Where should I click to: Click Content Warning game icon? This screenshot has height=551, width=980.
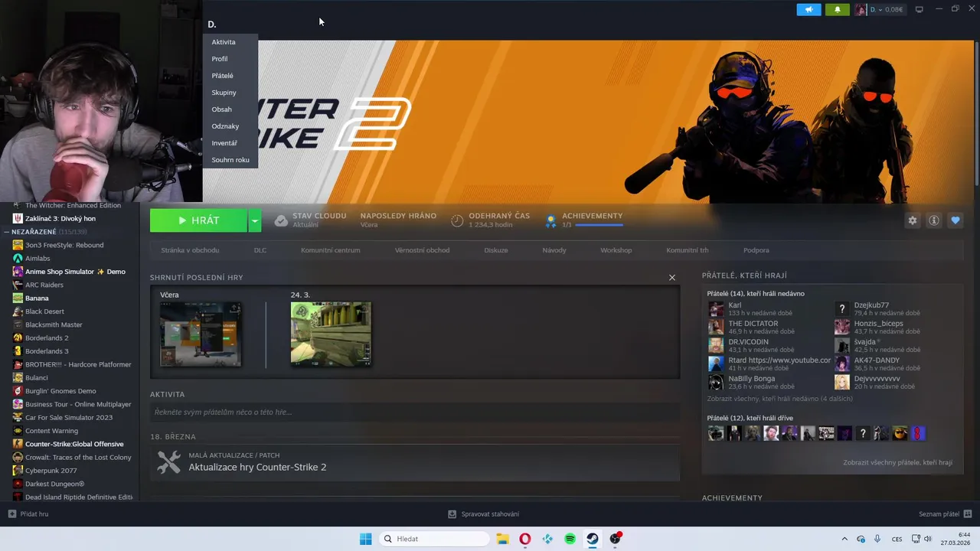18,431
